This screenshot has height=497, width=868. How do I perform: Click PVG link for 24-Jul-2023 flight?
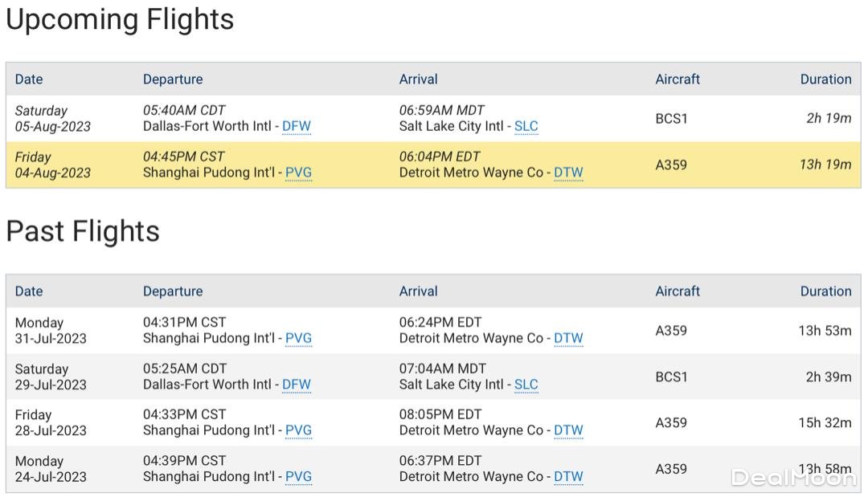[298, 477]
